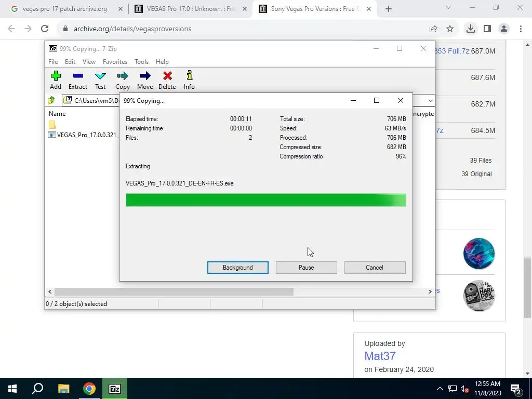
Task: Click the horizontal scrollbar in 7-Zip window
Action: point(174,291)
